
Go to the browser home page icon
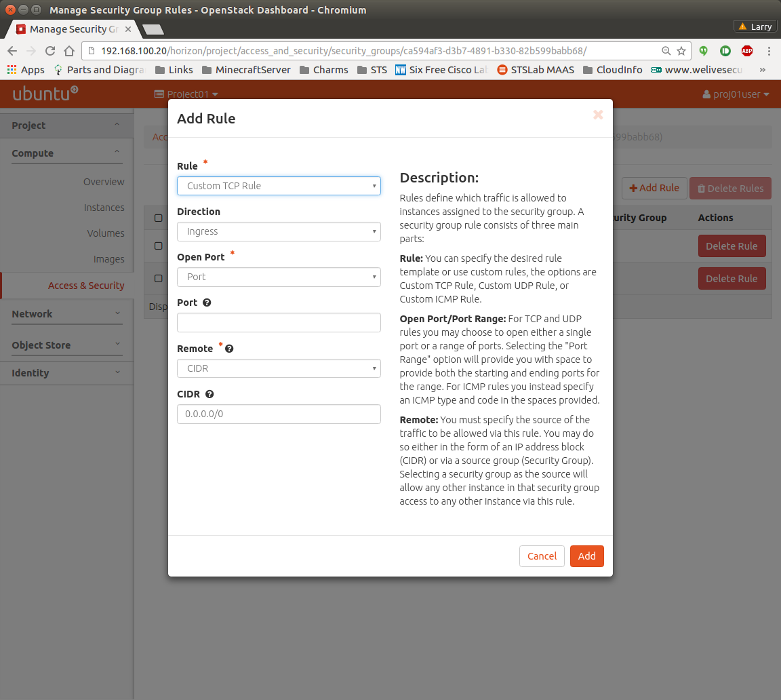point(68,51)
